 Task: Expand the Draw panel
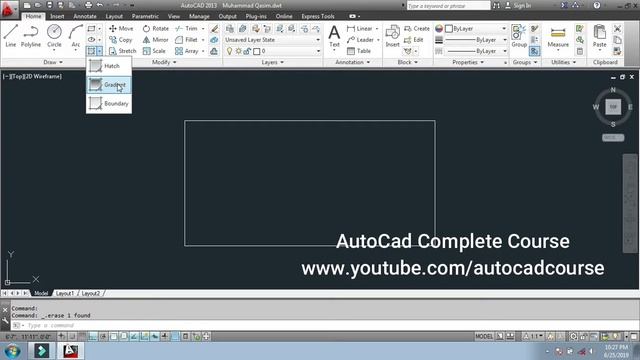pyautogui.click(x=53, y=62)
